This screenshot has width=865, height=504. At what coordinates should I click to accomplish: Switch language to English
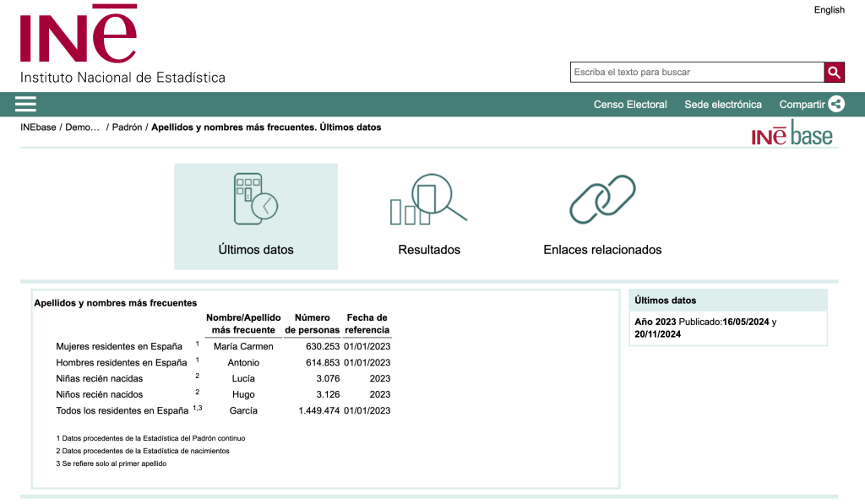(x=829, y=10)
